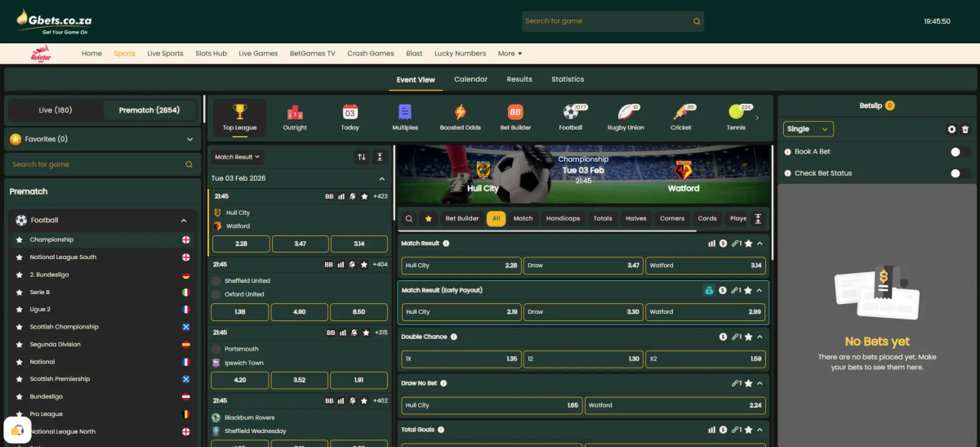
Task: Pick X2 at odds 1.59
Action: coord(706,359)
